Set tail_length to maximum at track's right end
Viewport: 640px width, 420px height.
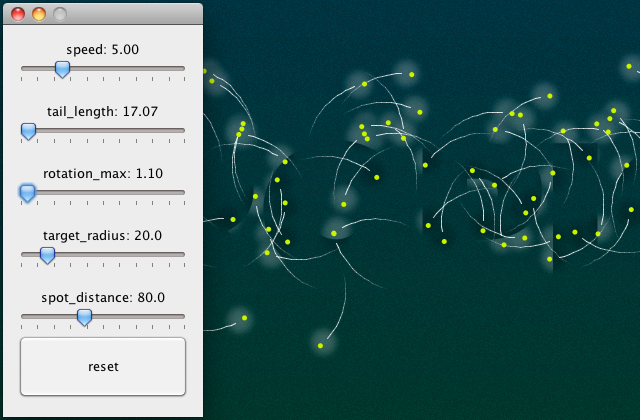[184, 130]
